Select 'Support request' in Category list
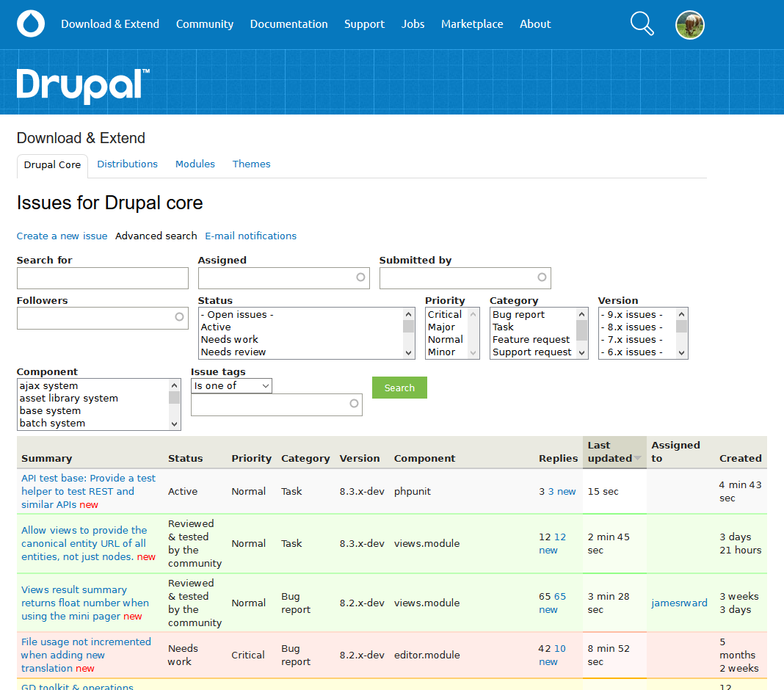 [533, 352]
